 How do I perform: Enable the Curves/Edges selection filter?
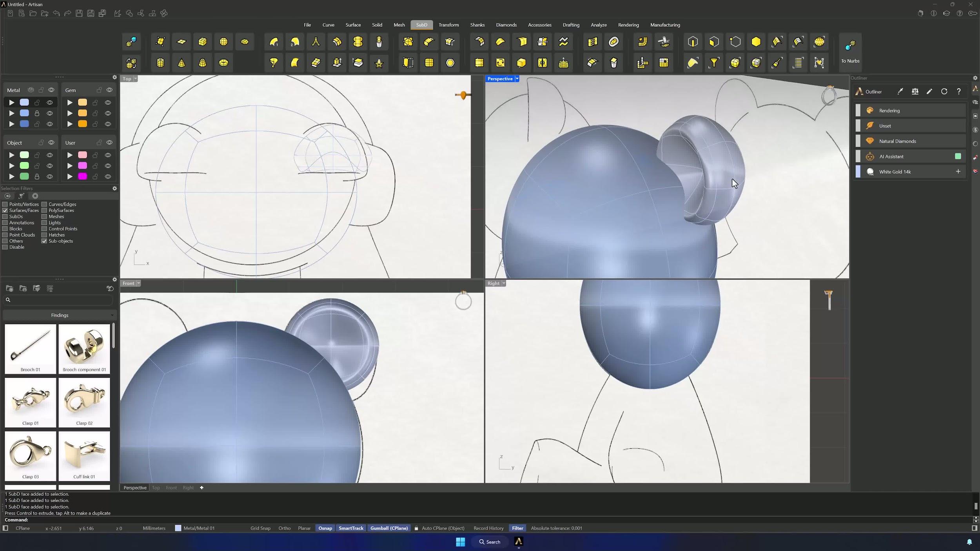(x=44, y=204)
